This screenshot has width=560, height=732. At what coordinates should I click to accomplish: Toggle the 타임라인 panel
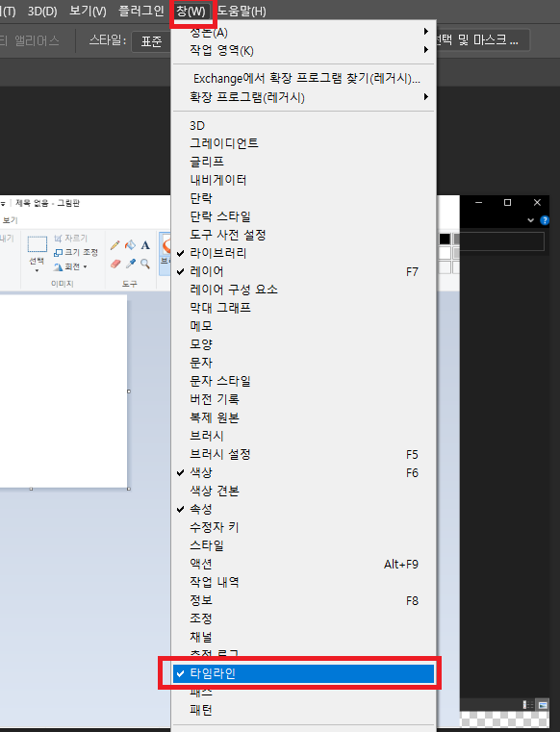click(304, 673)
